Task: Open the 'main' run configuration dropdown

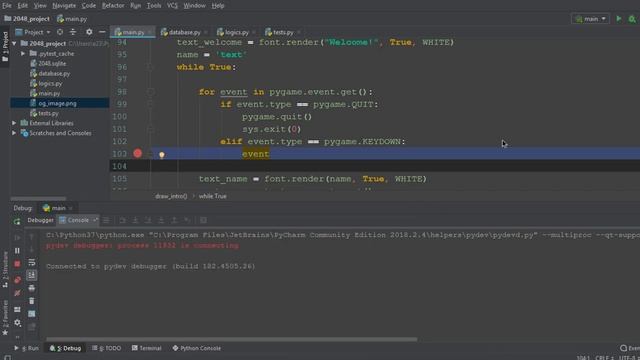Action: click(590, 19)
